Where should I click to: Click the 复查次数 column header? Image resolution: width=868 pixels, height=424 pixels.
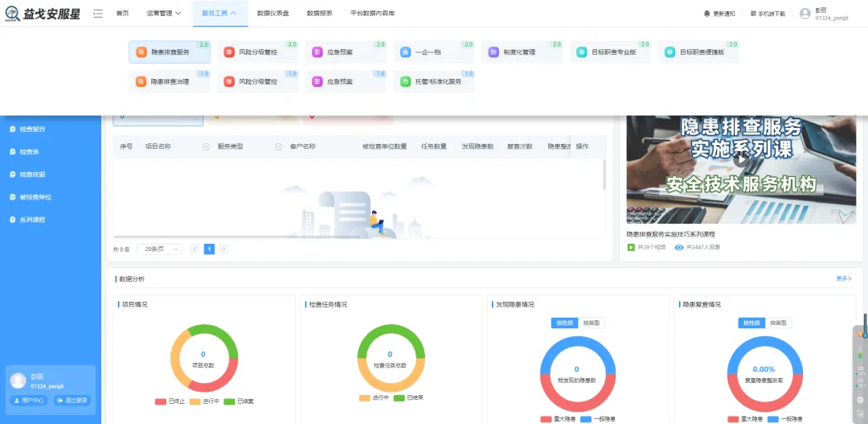pyautogui.click(x=520, y=147)
